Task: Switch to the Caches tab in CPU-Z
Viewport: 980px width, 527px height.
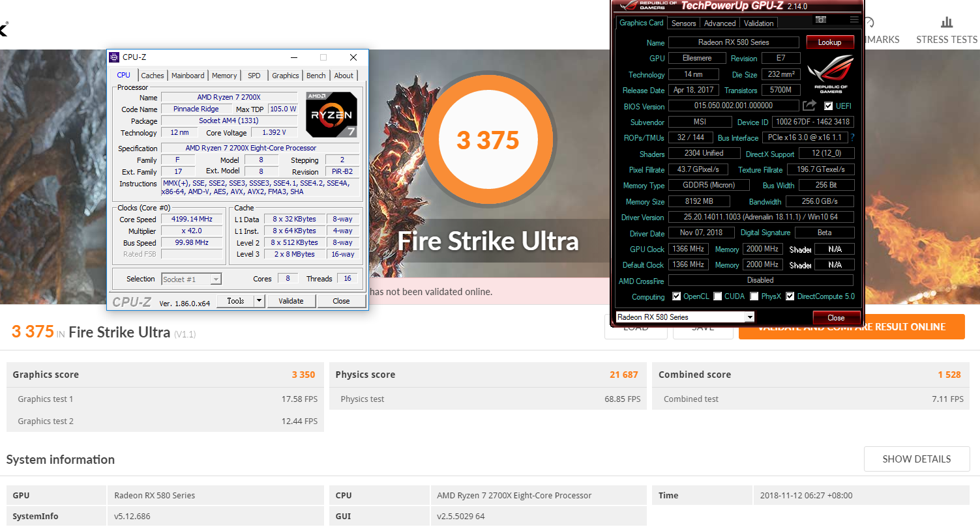Action: tap(153, 76)
